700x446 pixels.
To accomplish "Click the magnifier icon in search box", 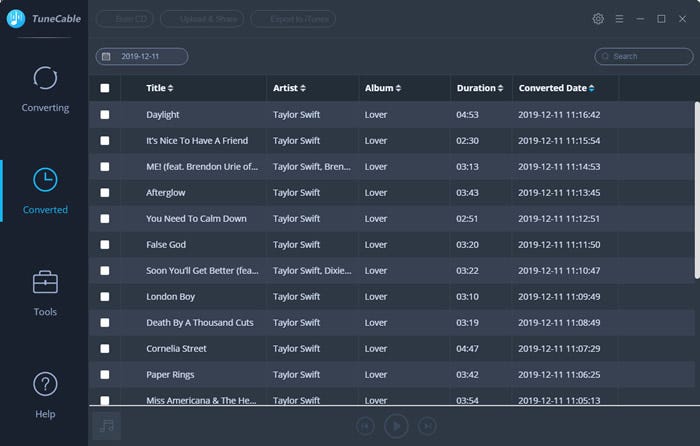I will tap(605, 56).
